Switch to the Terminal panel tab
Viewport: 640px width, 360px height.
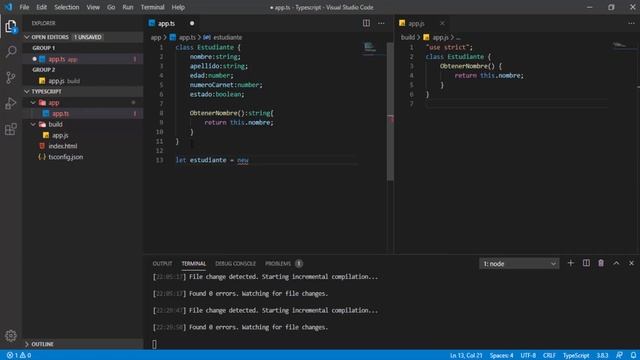[193, 264]
